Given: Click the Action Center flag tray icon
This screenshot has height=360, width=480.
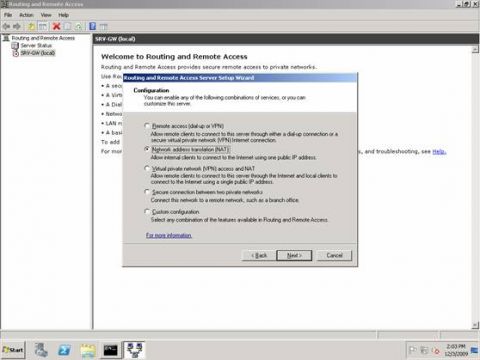Looking at the screenshot, I should click(x=413, y=350).
